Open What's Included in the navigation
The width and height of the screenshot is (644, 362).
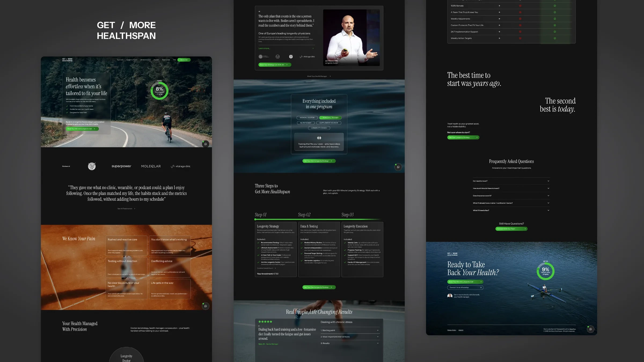point(145,60)
